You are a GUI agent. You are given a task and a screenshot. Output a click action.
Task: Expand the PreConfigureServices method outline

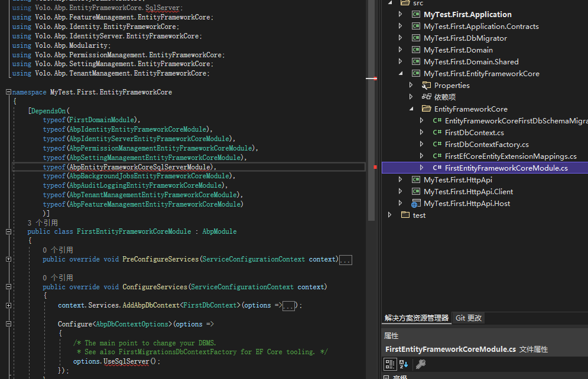[x=9, y=259]
